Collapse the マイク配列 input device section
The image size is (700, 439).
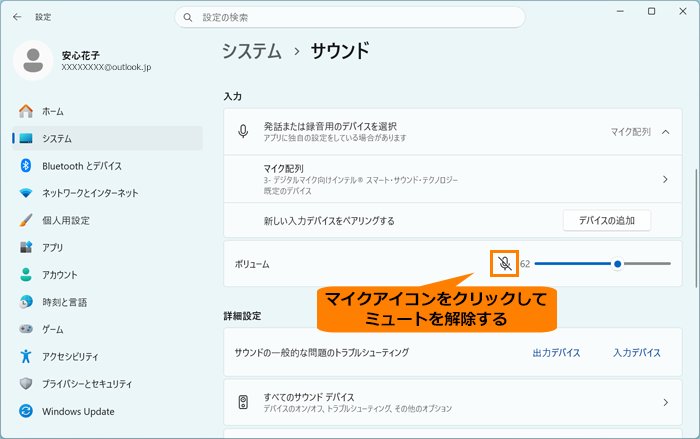click(666, 132)
